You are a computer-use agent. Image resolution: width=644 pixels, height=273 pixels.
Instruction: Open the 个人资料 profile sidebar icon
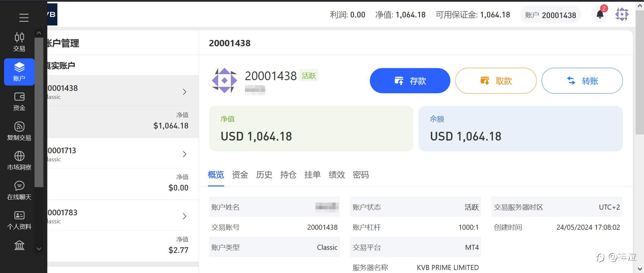tap(19, 220)
